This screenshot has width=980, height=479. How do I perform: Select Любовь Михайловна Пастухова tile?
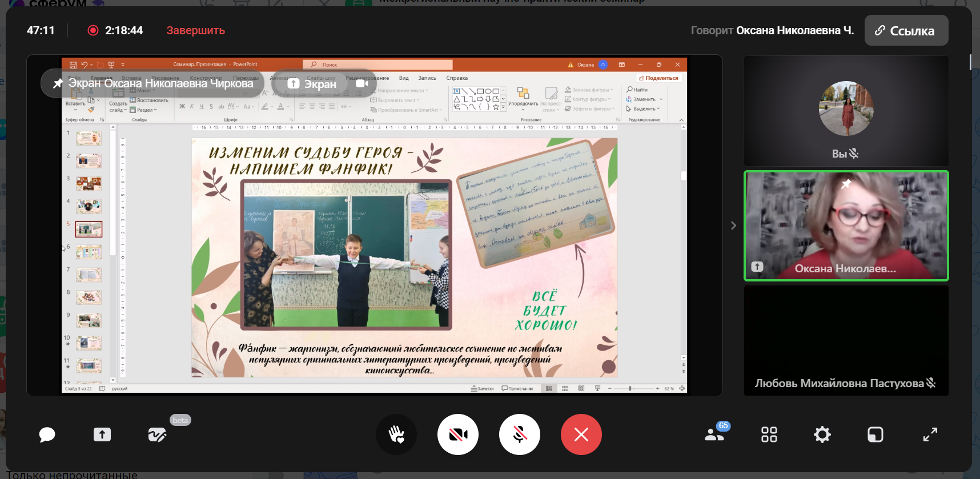(846, 340)
